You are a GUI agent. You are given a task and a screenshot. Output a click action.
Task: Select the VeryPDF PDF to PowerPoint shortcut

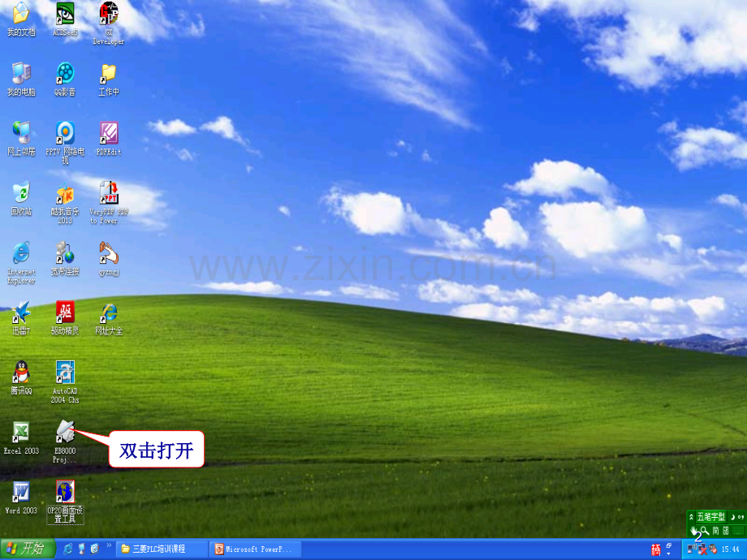[109, 202]
